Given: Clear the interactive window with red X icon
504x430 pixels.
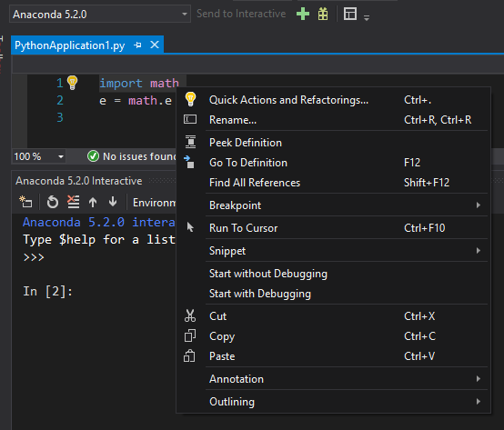Looking at the screenshot, I should pyautogui.click(x=74, y=202).
